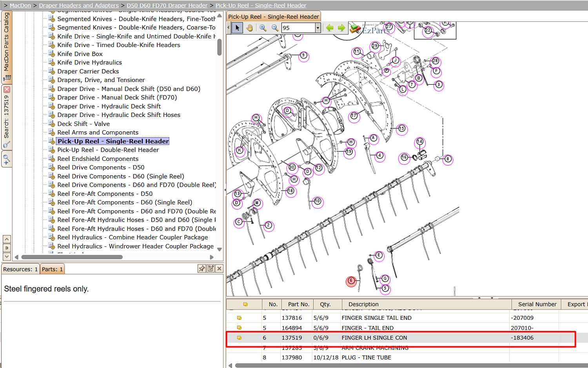Select Pick-Up Reel - Double-Reel Header tree item
Screen dimensions: 588x368
(108, 150)
